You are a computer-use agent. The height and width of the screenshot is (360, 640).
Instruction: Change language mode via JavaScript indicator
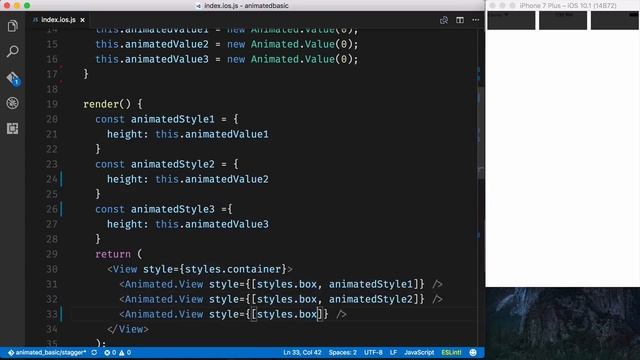[419, 352]
